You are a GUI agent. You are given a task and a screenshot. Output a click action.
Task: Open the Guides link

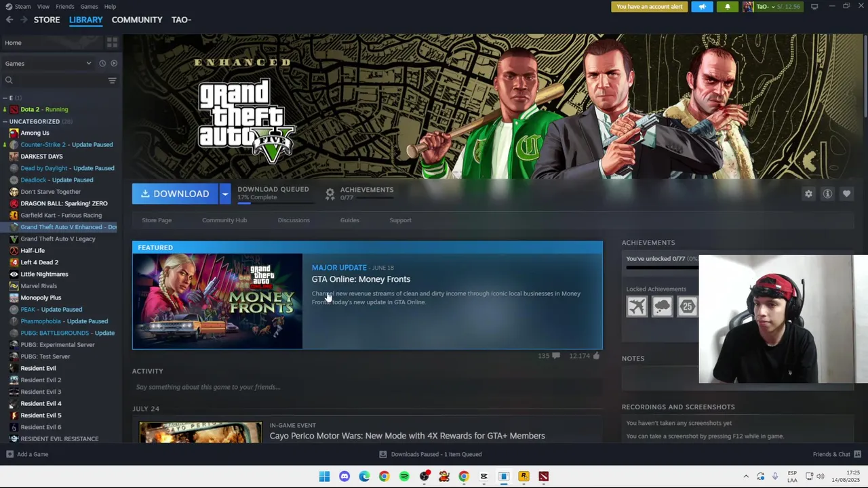click(x=349, y=220)
